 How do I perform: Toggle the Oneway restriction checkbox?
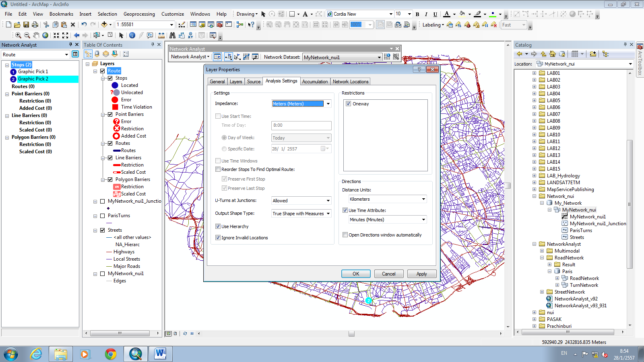(349, 104)
